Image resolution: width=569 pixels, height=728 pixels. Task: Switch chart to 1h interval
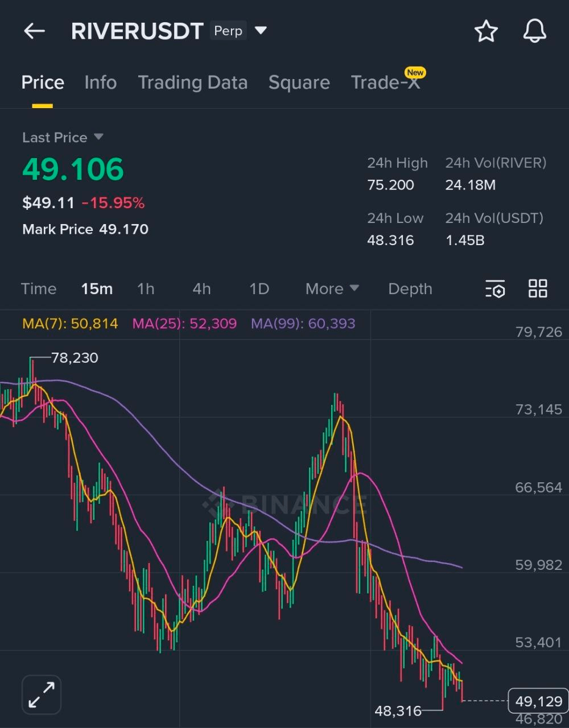tap(146, 289)
